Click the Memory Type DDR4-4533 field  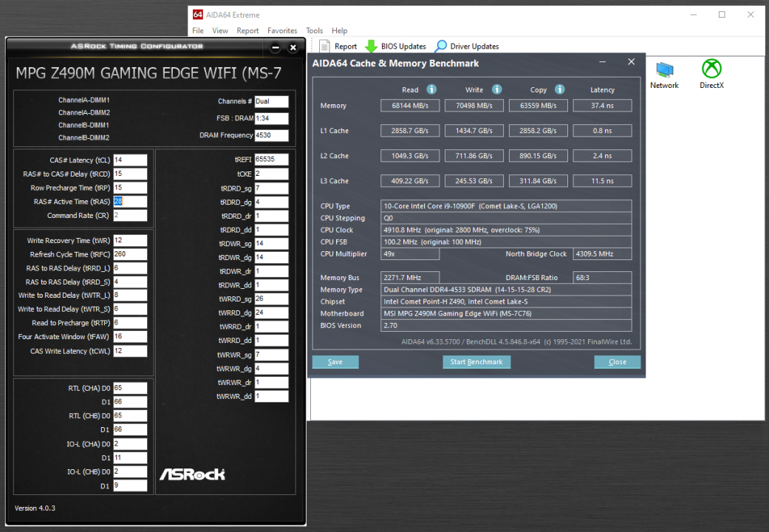click(506, 290)
